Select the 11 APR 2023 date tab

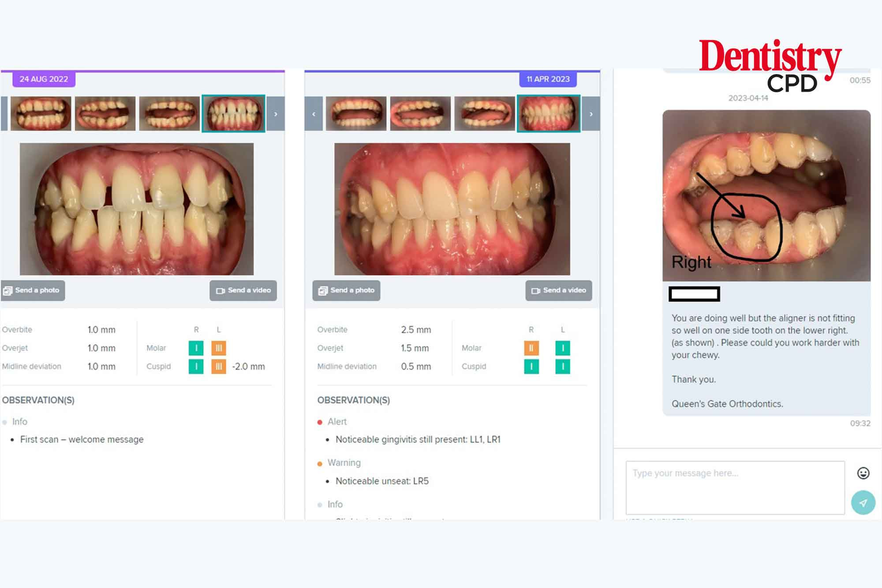(x=548, y=79)
